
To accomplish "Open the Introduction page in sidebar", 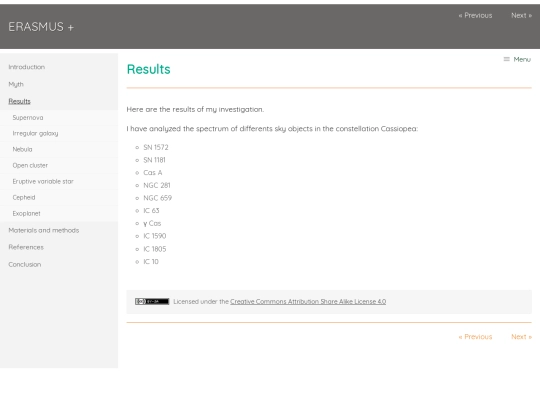I will 27,67.
